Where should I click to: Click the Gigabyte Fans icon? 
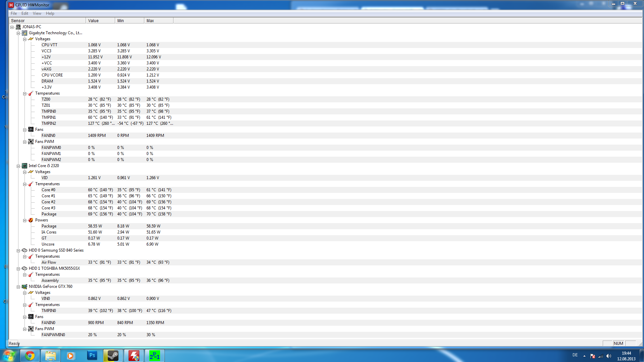31,130
